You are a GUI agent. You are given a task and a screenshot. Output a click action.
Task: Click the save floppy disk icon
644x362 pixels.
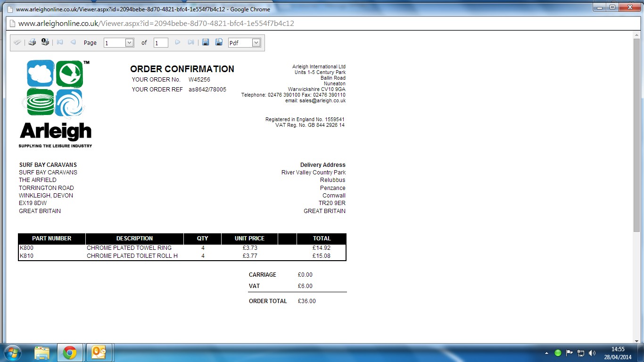[206, 42]
